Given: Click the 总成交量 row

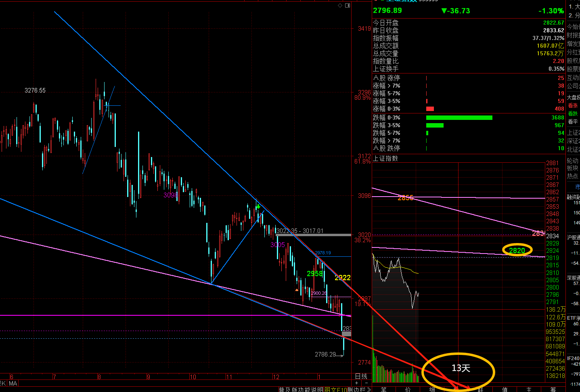Looking at the screenshot, I should pyautogui.click(x=469, y=53).
